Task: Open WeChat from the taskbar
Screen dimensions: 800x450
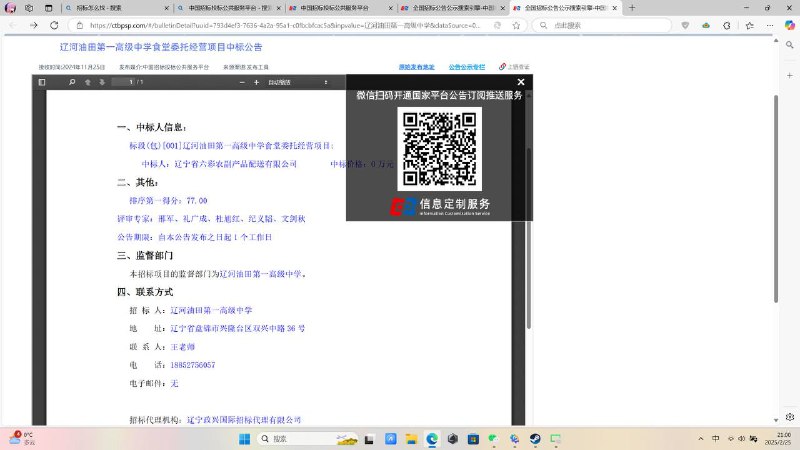Action: 493,439
